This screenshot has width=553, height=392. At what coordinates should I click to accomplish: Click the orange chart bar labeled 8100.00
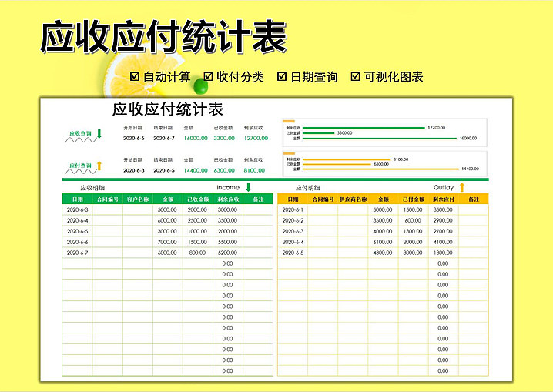point(347,159)
